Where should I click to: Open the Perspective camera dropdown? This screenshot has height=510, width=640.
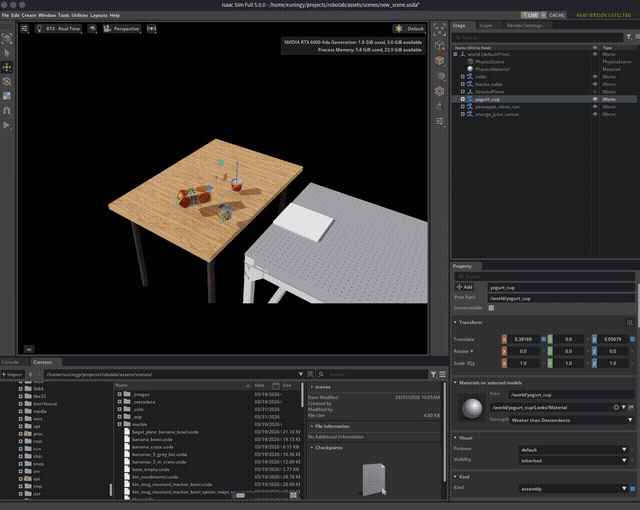(123, 29)
